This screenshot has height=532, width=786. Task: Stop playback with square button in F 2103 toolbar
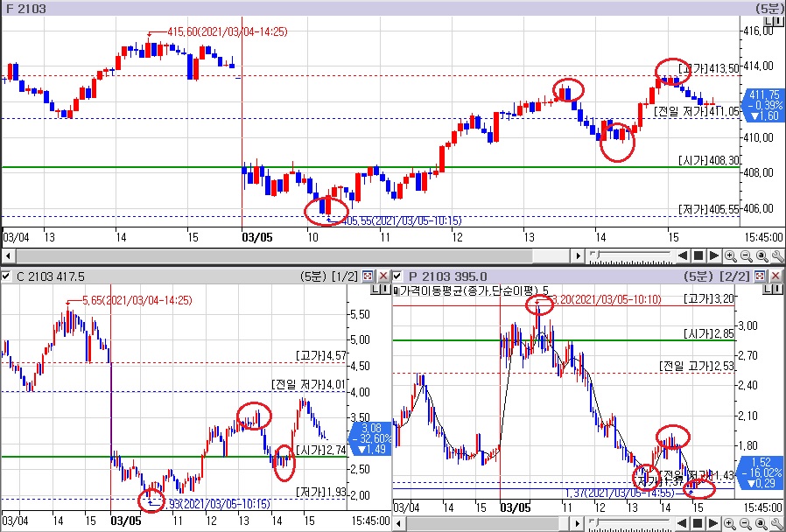tap(698, 256)
